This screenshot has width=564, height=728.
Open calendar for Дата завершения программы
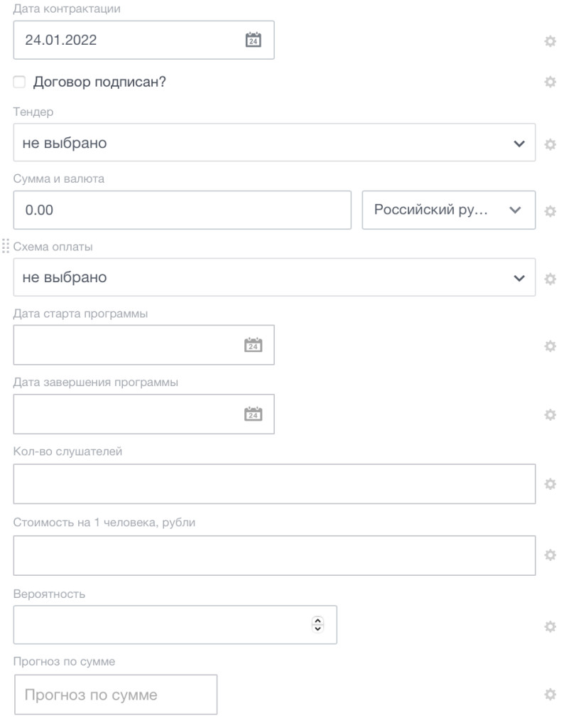pos(253,414)
